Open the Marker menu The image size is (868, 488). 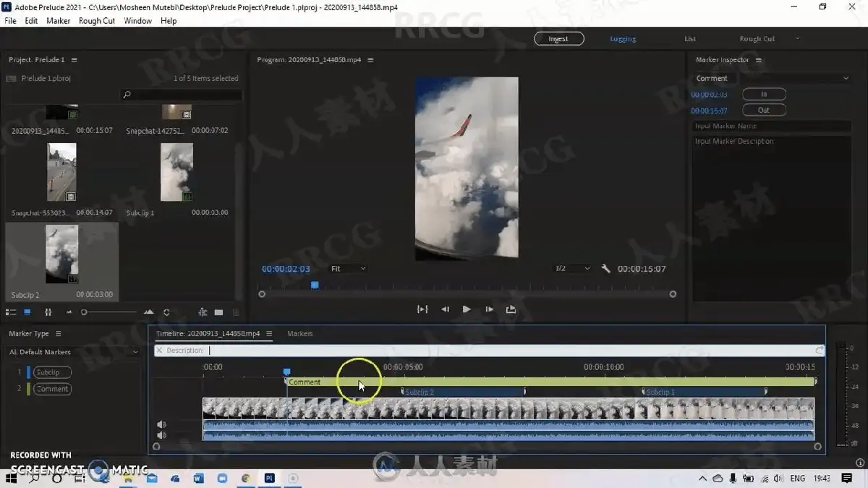tap(59, 21)
